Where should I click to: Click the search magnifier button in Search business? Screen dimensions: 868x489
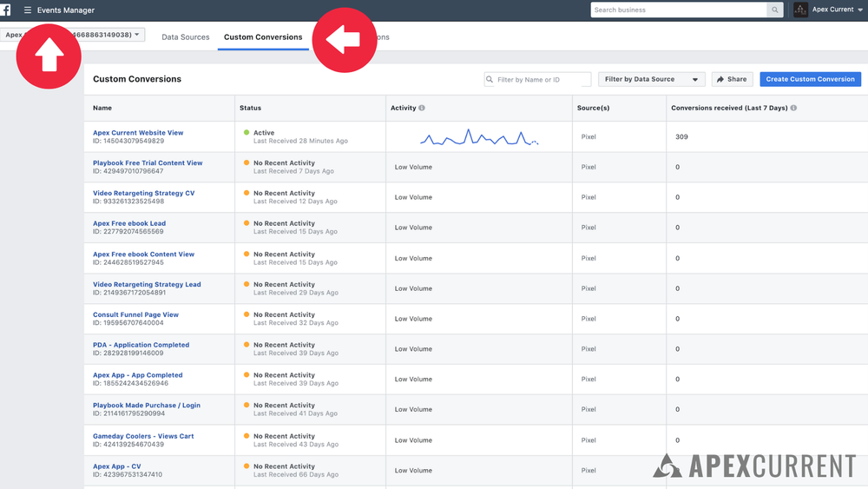(x=774, y=10)
